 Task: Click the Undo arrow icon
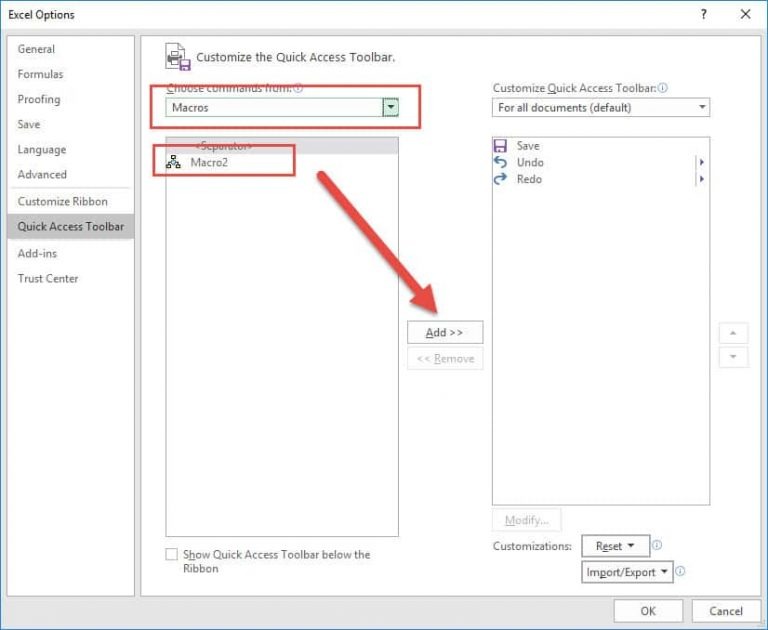501,162
